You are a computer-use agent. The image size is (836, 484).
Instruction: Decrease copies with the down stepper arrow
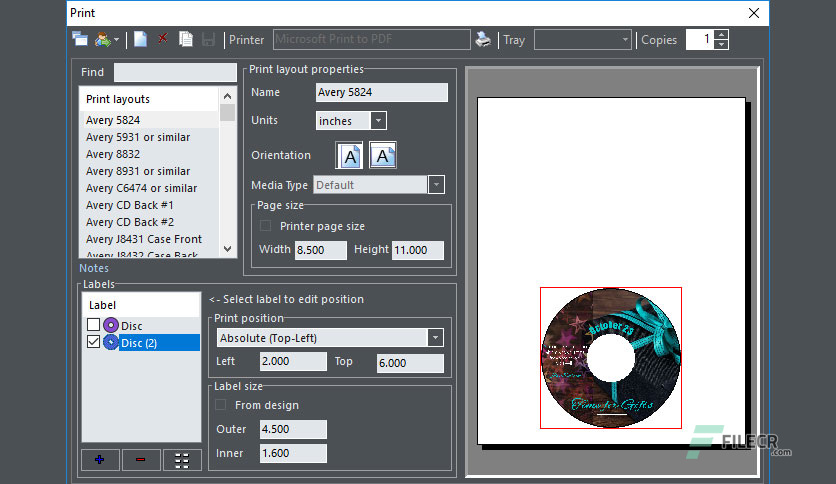point(721,45)
